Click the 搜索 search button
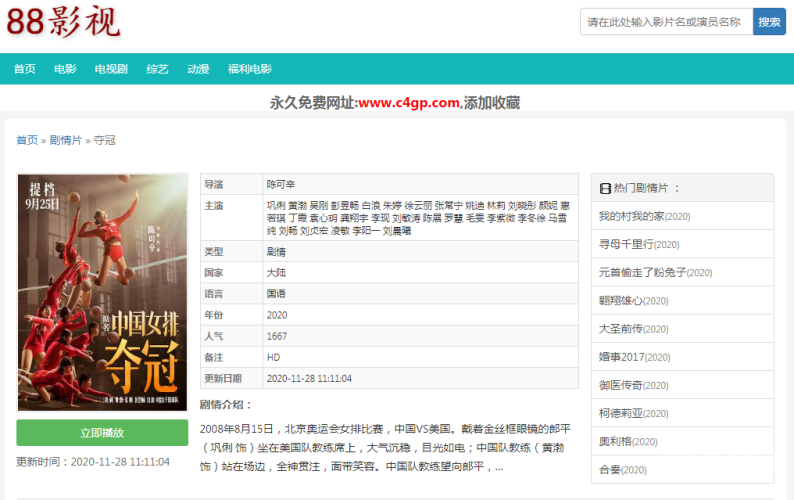The width and height of the screenshot is (794, 500). click(x=769, y=22)
